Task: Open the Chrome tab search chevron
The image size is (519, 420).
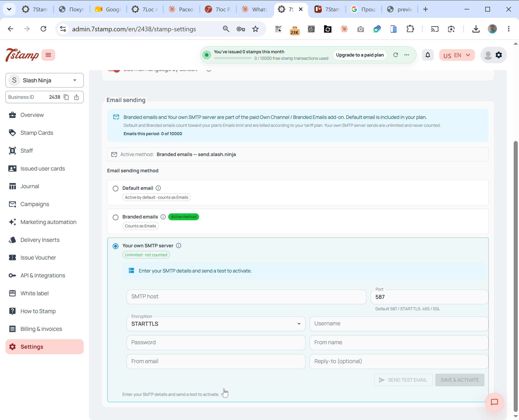Action: point(9,9)
